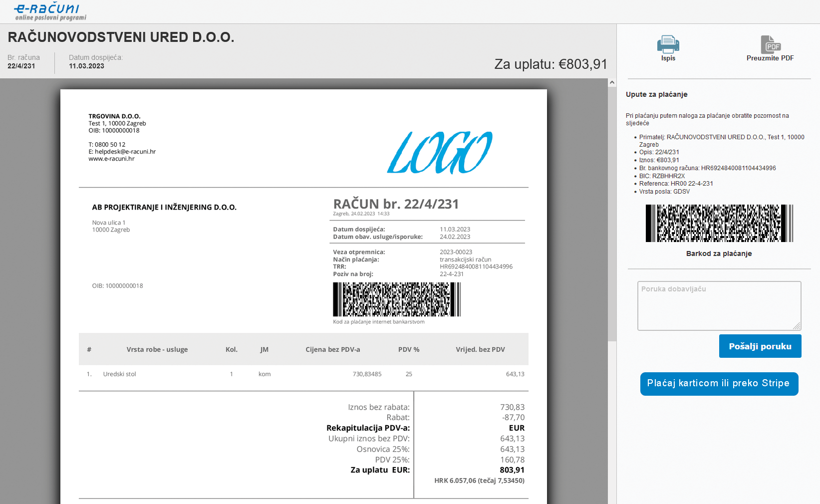The width and height of the screenshot is (820, 504).
Task: Click the RAČUN br. 22/4/231 invoice title
Action: (x=396, y=204)
